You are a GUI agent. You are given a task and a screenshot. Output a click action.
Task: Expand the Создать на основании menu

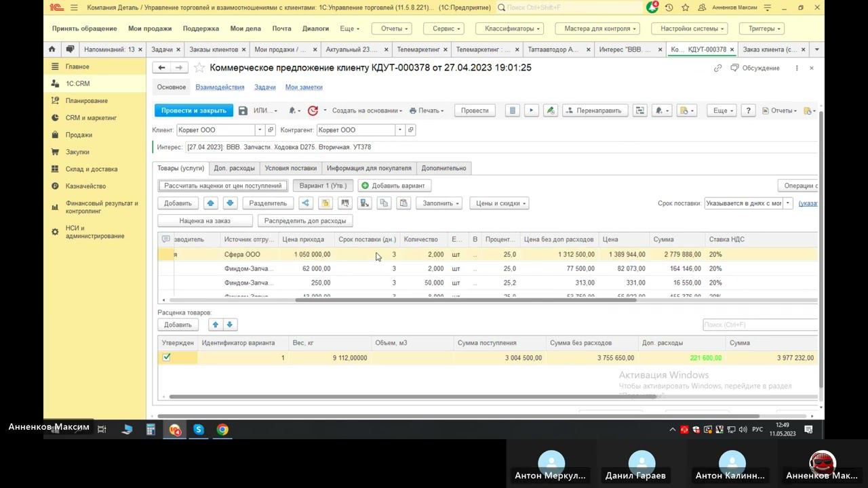(367, 110)
